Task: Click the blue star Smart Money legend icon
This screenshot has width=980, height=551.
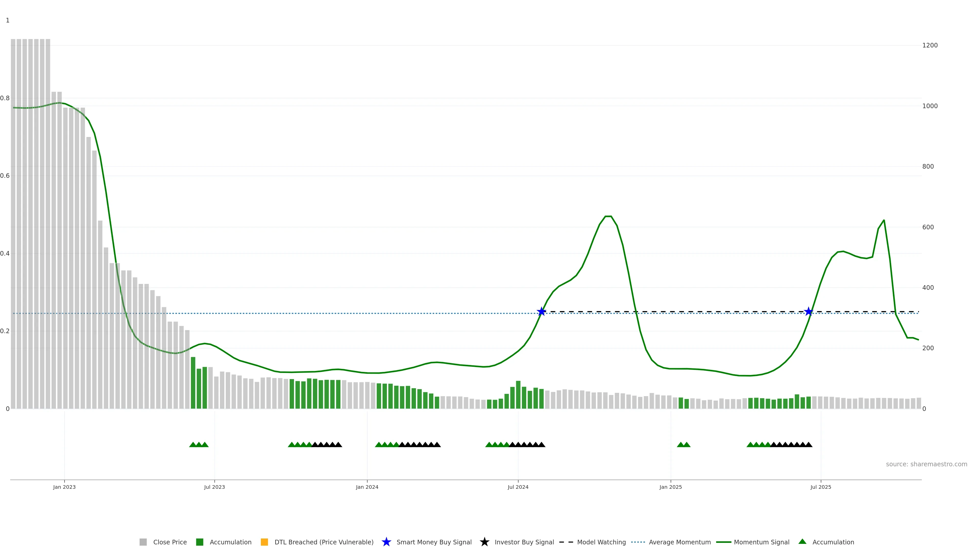Action: 386,542
